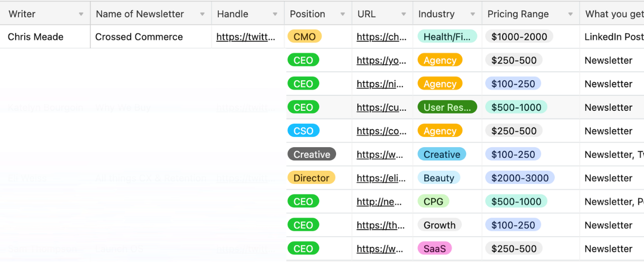Open the Position column header menu arrow

coord(343,14)
